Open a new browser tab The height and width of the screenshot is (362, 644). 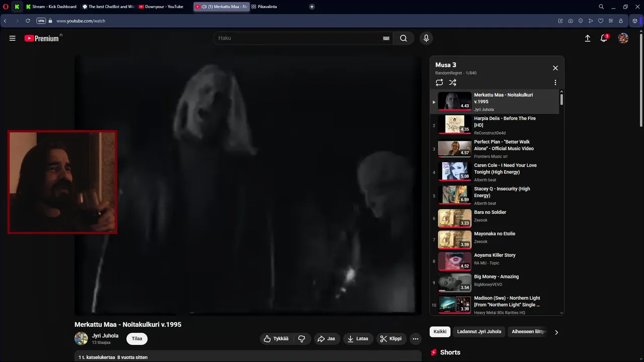[x=312, y=7]
